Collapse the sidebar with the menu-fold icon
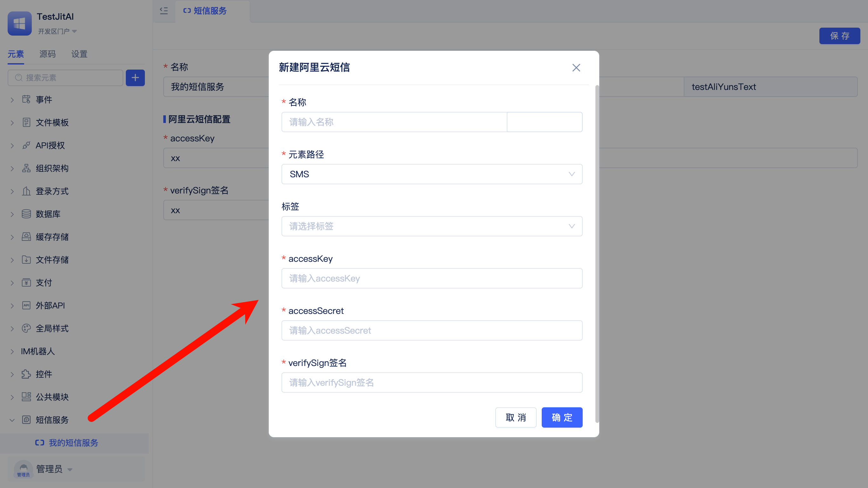 coord(164,11)
